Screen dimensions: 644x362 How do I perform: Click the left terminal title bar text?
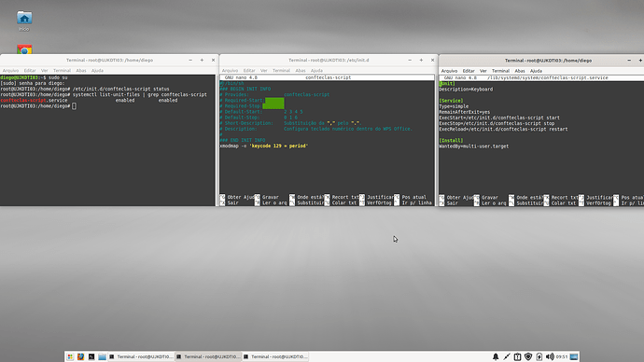coord(109,60)
